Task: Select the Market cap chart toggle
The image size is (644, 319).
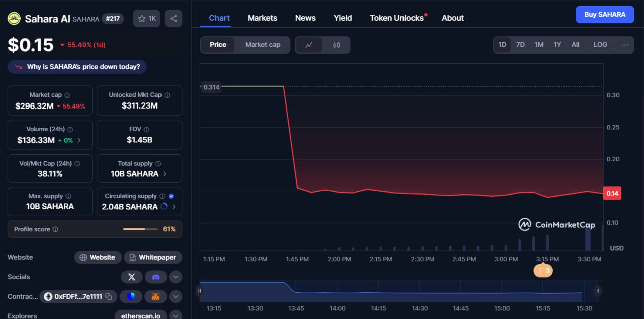Action: 263,45
